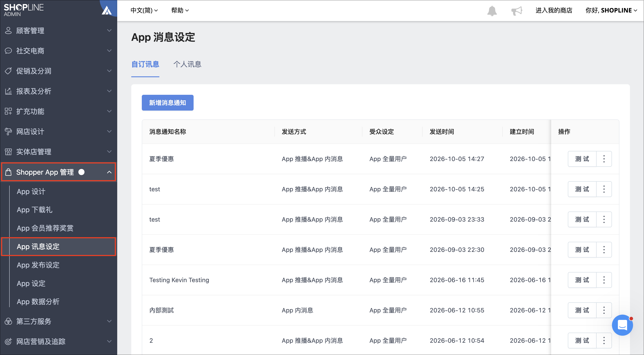Click the store design paint roller icon
Image resolution: width=644 pixels, height=355 pixels.
[x=8, y=131]
